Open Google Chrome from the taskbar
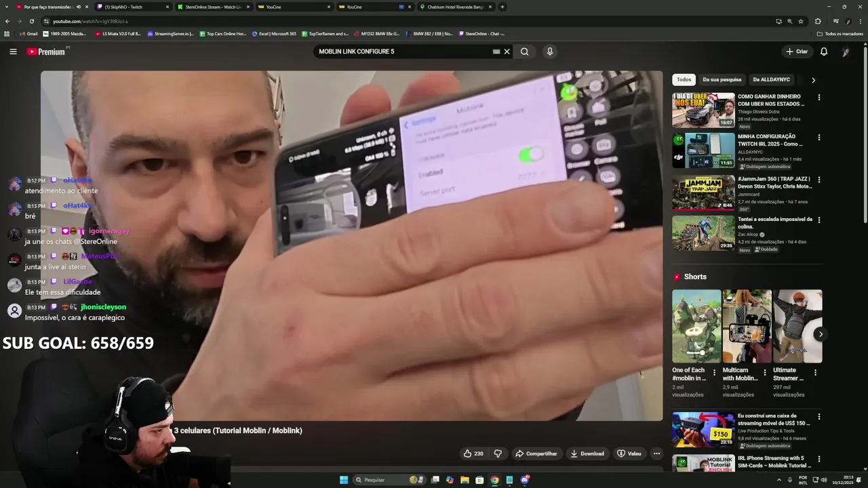Viewport: 868px width, 488px height. coord(494,480)
